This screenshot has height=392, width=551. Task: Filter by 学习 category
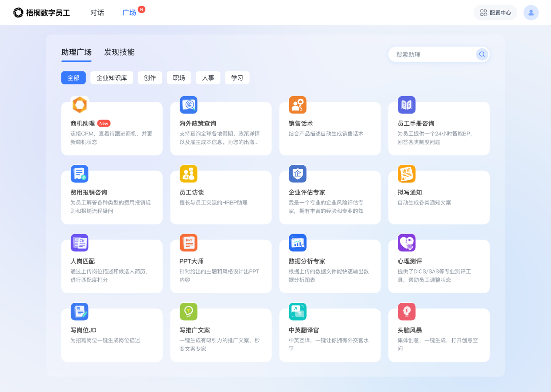point(237,78)
